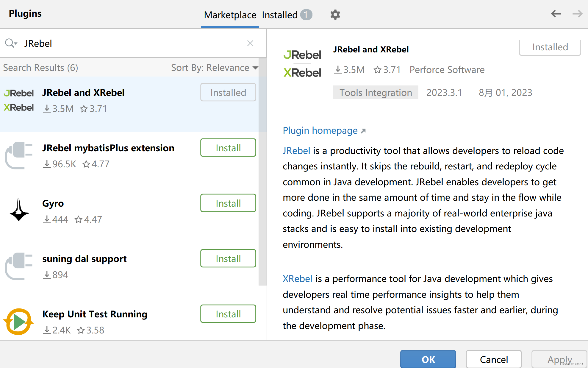Click Installed button in JRebel list row

(228, 92)
